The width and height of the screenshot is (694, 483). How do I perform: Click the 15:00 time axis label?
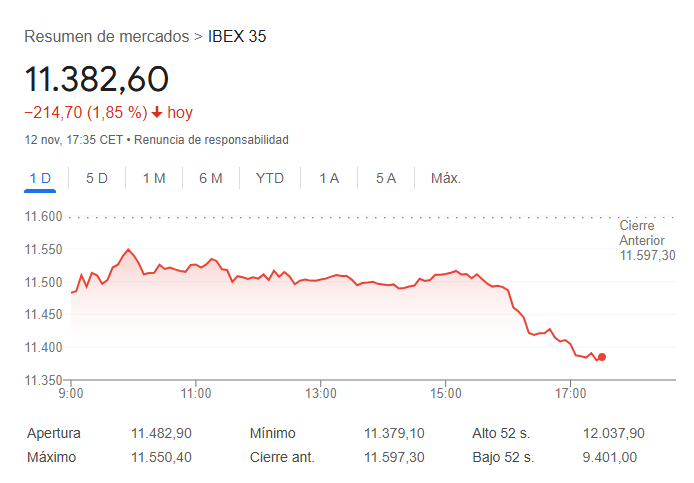click(445, 394)
